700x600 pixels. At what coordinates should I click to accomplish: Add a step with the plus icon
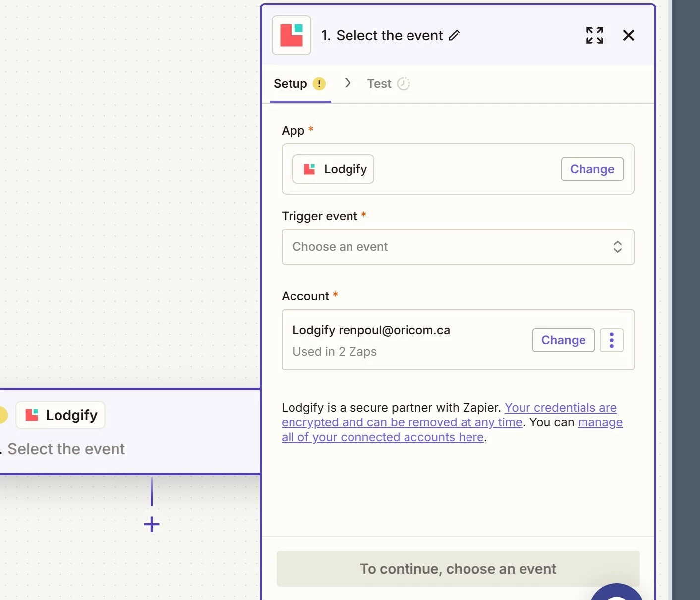(x=152, y=524)
